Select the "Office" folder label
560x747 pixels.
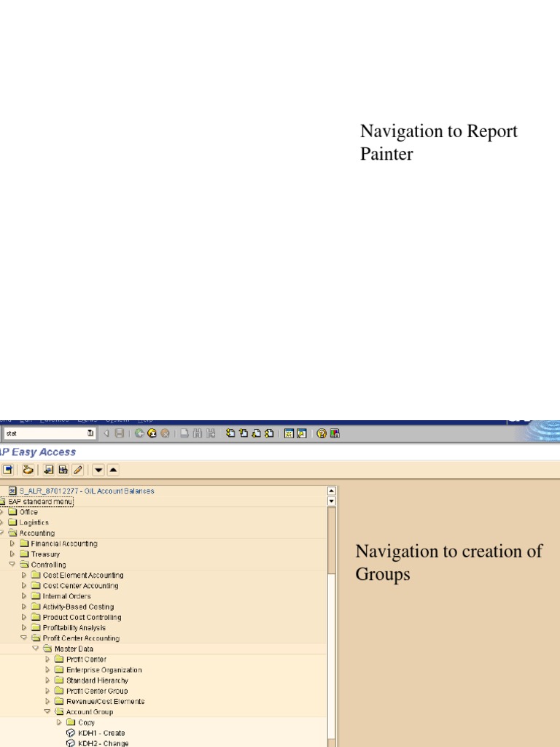[28, 512]
